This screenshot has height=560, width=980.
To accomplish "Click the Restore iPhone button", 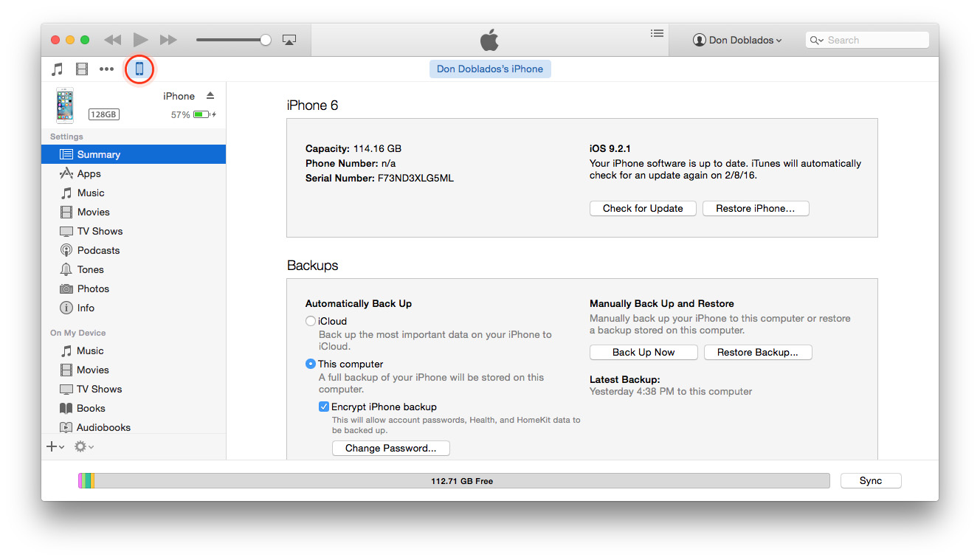I will [x=755, y=208].
